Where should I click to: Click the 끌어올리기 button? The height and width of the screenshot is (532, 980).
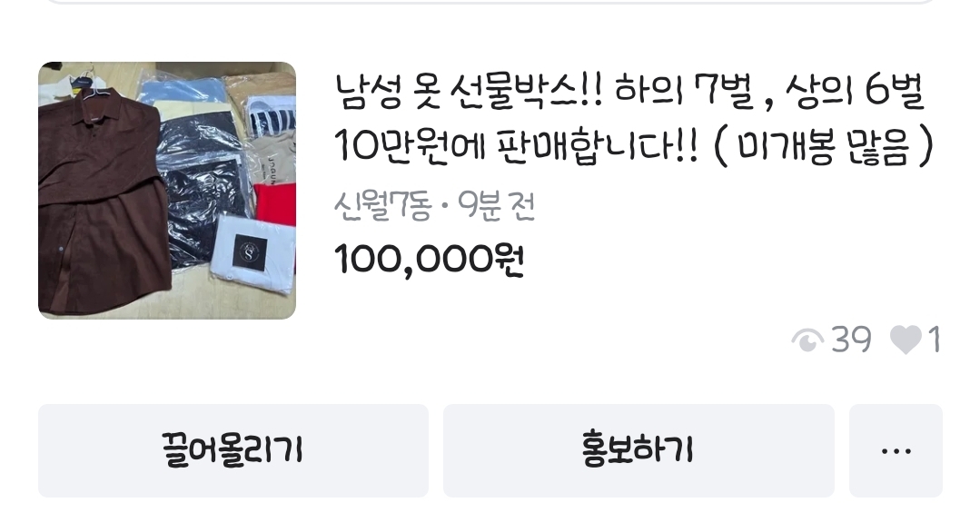233,450
